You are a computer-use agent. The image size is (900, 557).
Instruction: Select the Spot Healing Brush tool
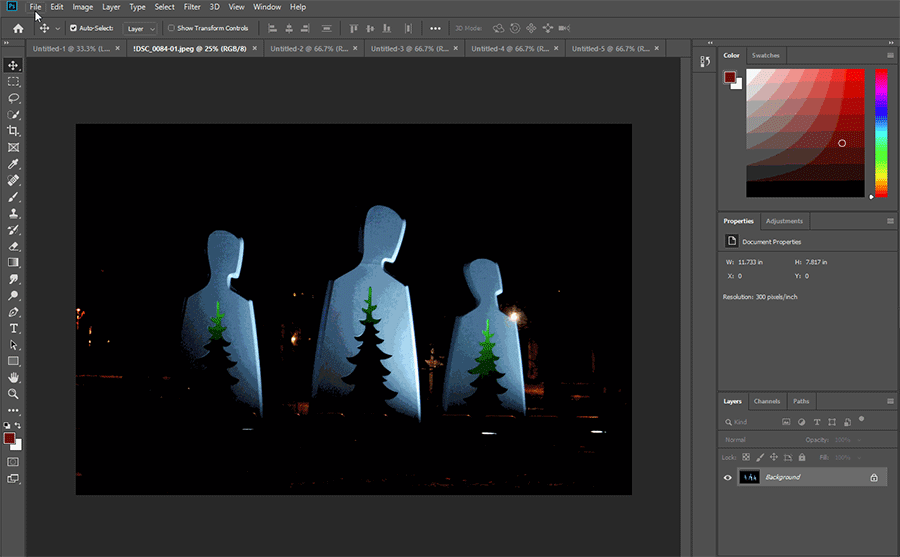tap(13, 180)
